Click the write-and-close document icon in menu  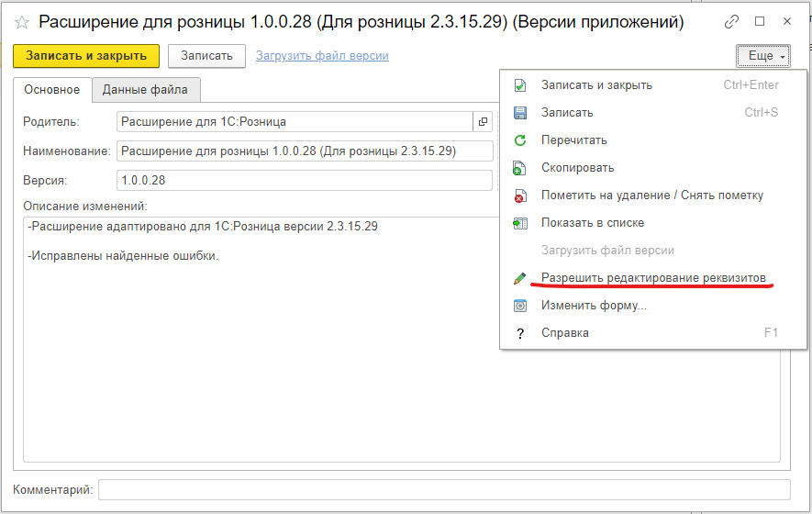click(x=520, y=85)
